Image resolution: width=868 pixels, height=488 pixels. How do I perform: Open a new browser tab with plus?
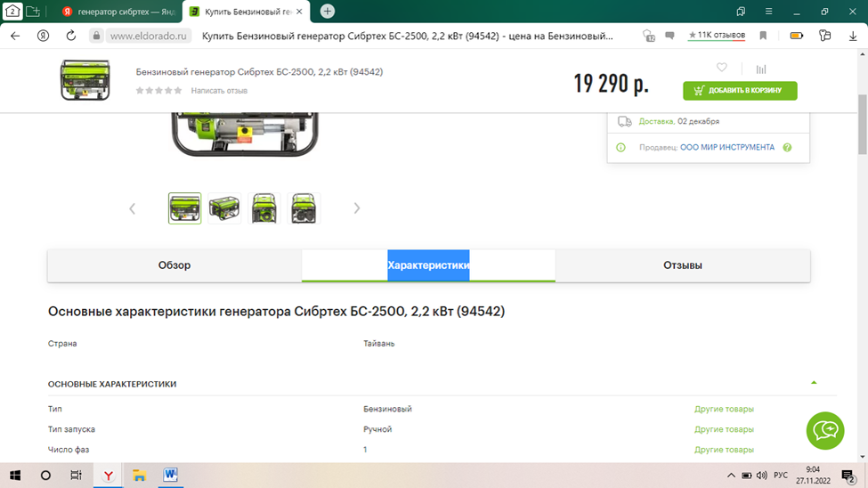click(327, 11)
